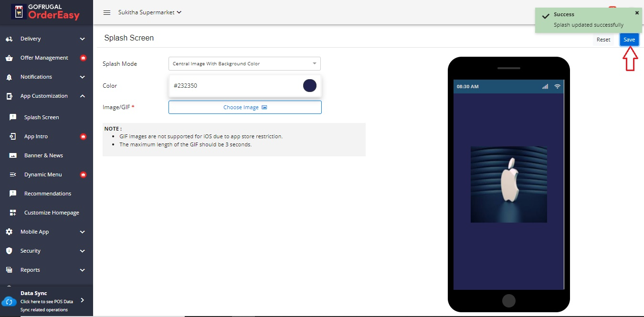Expand the Mobile App menu chevron

pyautogui.click(x=83, y=232)
